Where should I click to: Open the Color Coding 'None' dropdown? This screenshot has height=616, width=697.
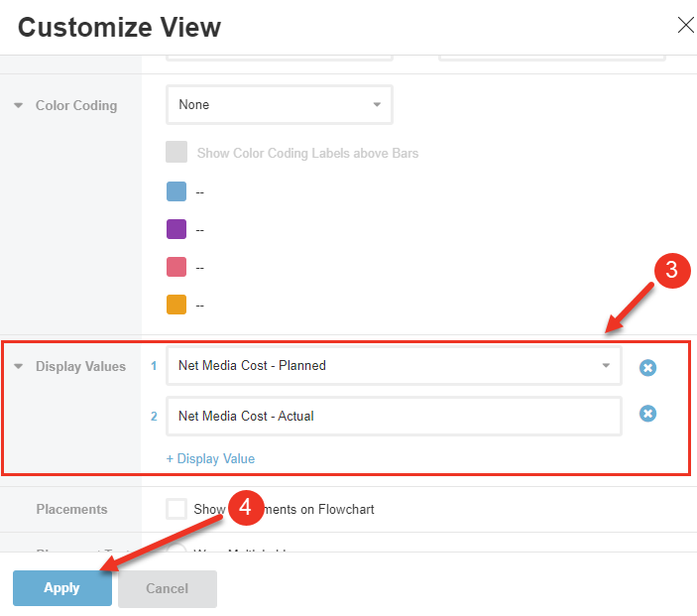tap(279, 104)
